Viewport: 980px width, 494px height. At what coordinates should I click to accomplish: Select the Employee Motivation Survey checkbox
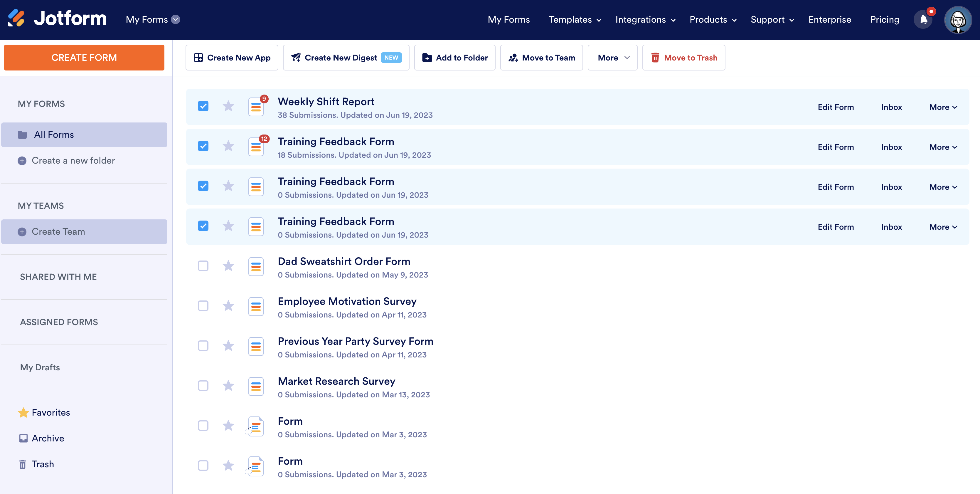point(203,306)
